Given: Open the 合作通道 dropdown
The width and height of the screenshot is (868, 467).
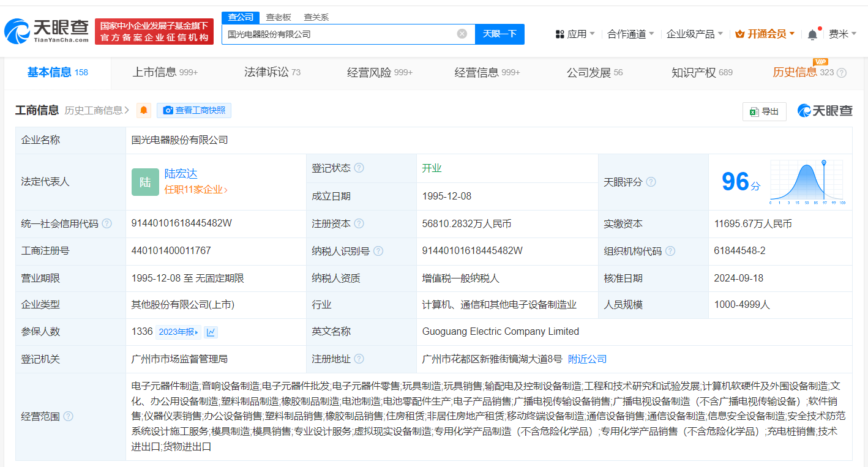Looking at the screenshot, I should click(x=626, y=34).
